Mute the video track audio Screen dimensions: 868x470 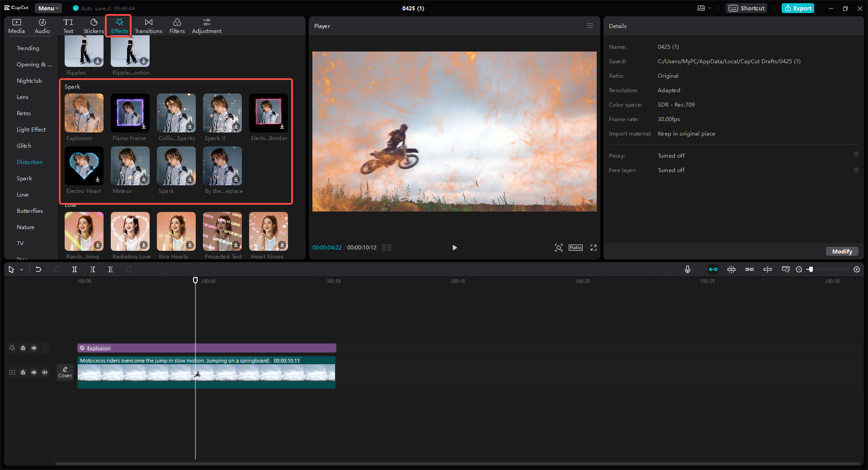click(45, 372)
